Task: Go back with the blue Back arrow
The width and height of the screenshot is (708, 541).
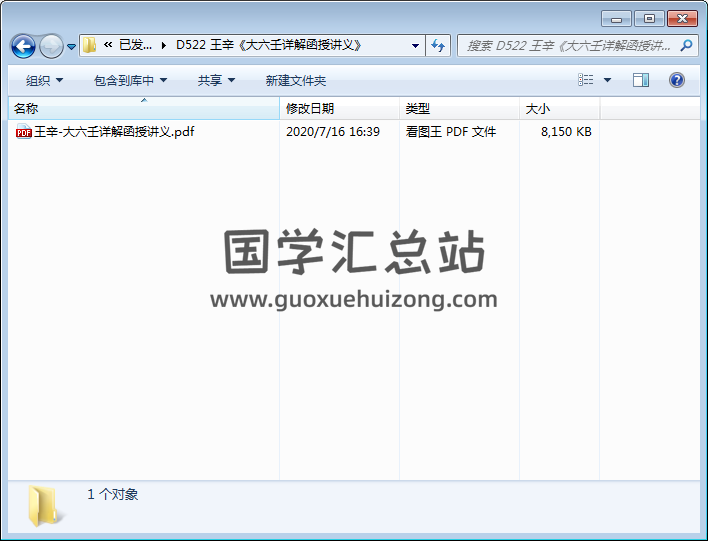Action: coord(23,46)
